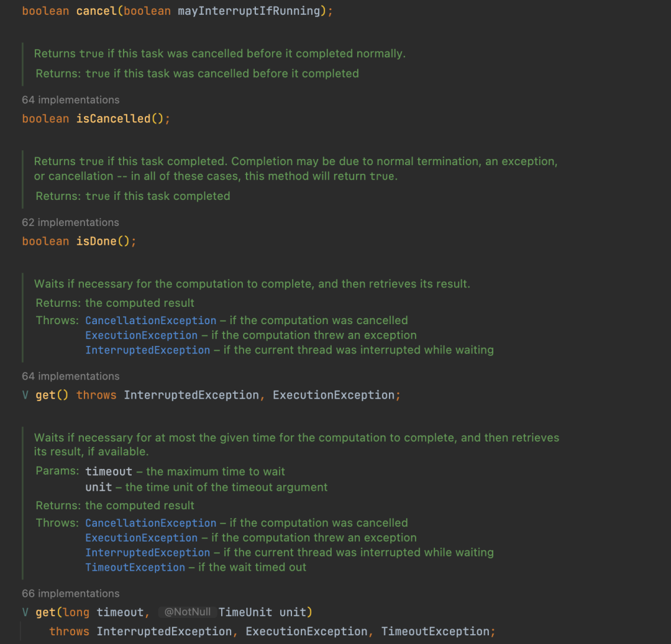The width and height of the screenshot is (671, 644).
Task: Click CancellationException link in timed get docs
Action: [x=150, y=523]
